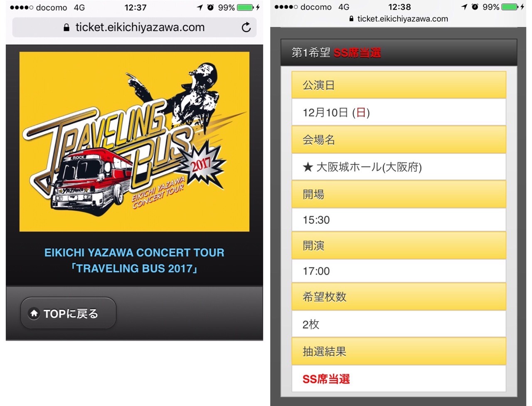The image size is (532, 406).
Task: Tap the left browser address field
Action: [x=134, y=27]
